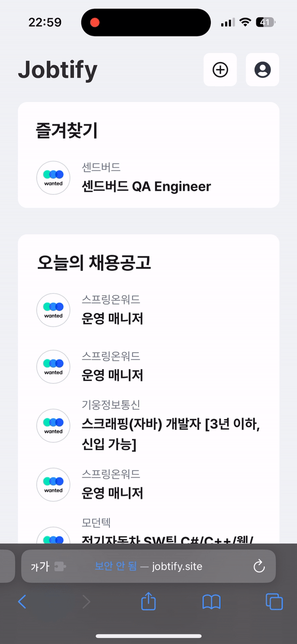
Task: Open the profile account icon
Action: point(262,69)
